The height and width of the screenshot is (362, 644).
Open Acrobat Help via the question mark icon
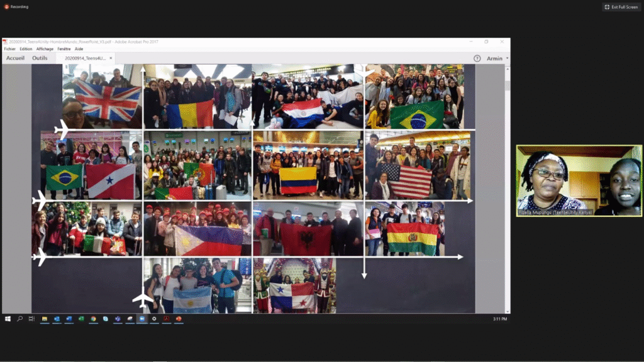click(479, 58)
